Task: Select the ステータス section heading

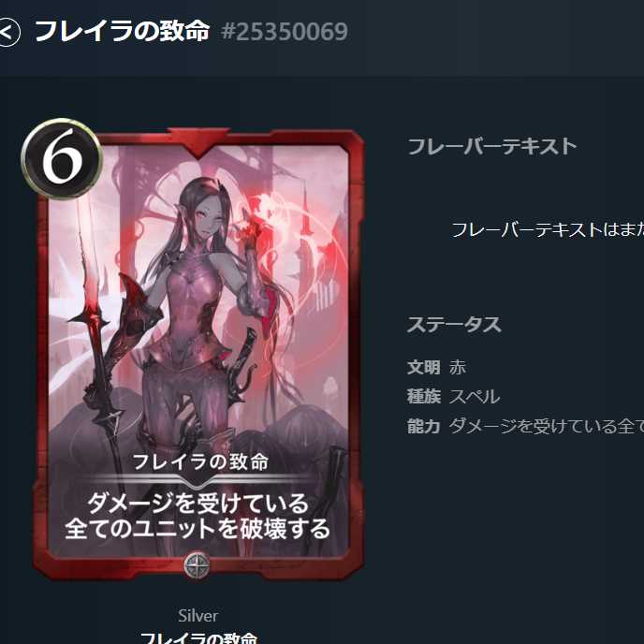Action: (x=454, y=325)
